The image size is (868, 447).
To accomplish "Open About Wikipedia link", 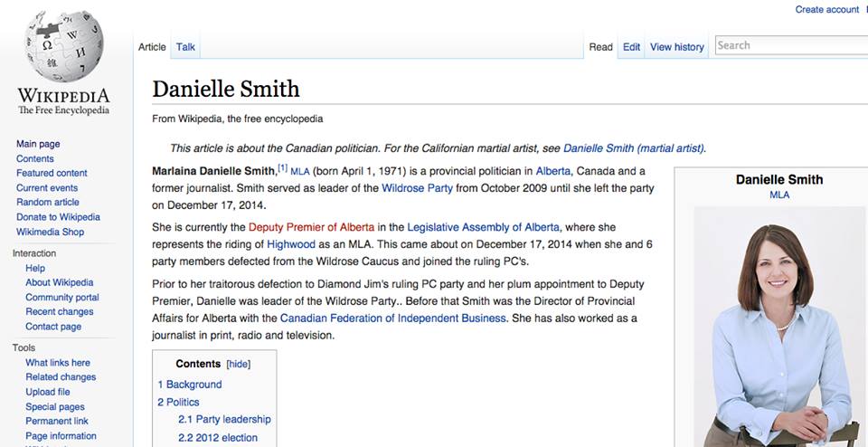I will (x=60, y=282).
